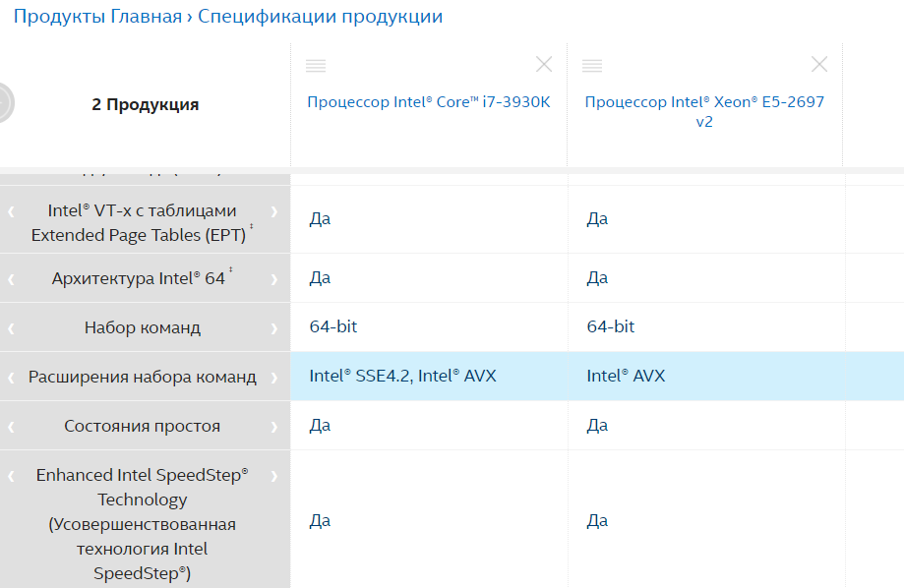Screen dimensions: 904x588
Task: Click right chevron on Архитектура Intel 64 row
Action: (x=274, y=279)
